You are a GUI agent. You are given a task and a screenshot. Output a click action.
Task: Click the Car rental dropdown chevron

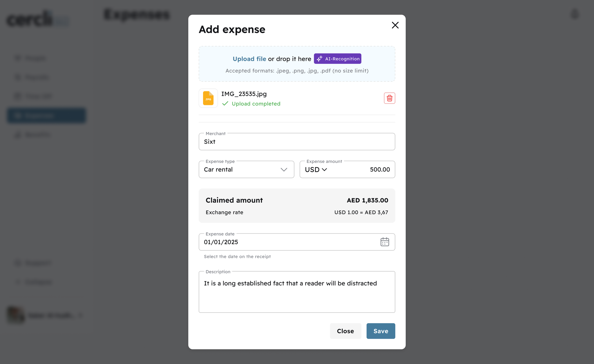tap(284, 170)
